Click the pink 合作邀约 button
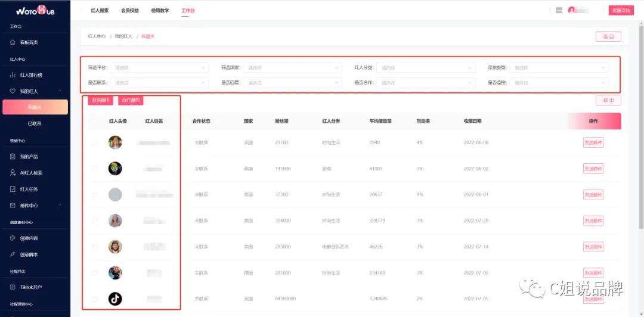Screen dimensions: 644x317 [x=131, y=100]
